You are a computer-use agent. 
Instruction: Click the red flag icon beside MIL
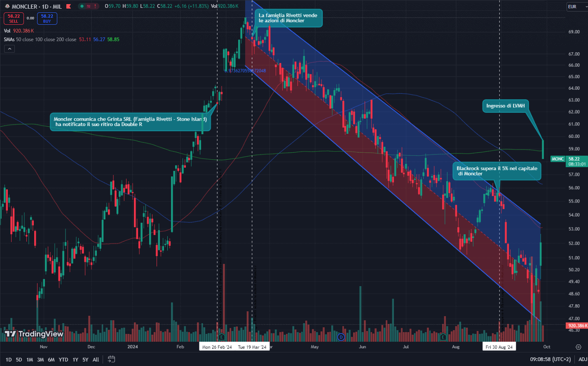pyautogui.click(x=68, y=7)
